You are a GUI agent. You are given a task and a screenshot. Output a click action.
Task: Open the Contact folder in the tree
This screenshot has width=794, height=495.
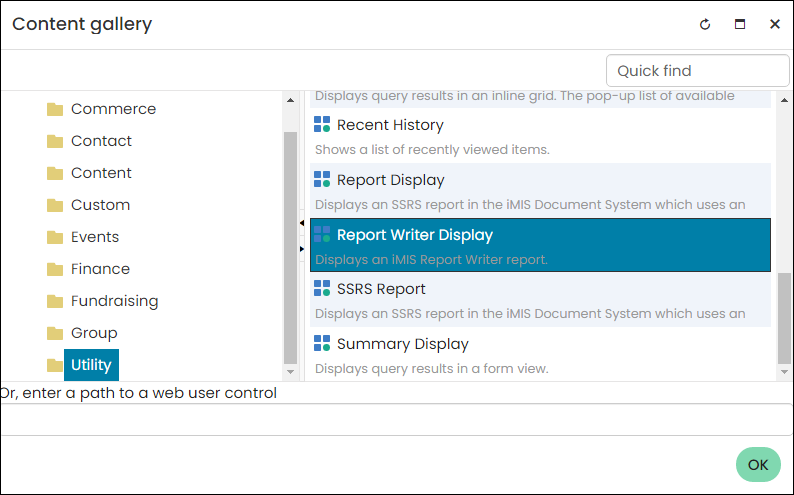(101, 141)
